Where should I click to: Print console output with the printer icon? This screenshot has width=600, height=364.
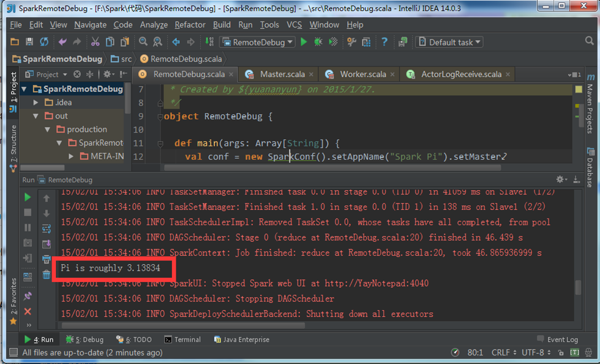click(47, 259)
